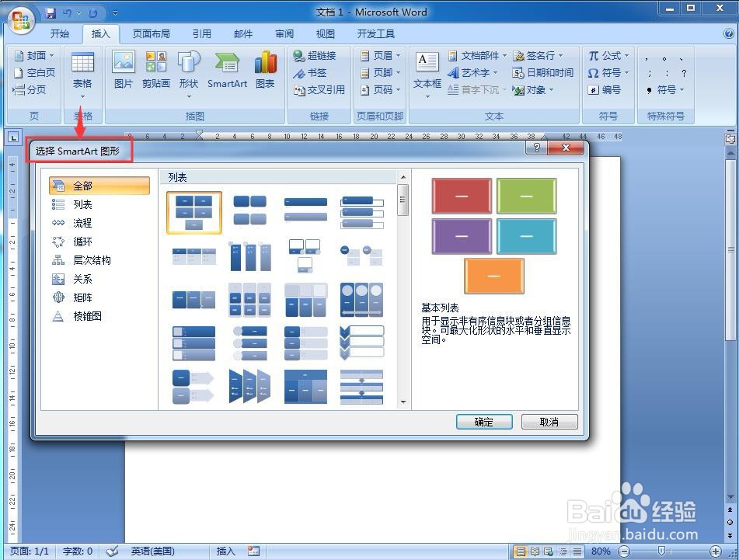The image size is (739, 560).
Task: Add a 书签 bookmark
Action: click(309, 72)
